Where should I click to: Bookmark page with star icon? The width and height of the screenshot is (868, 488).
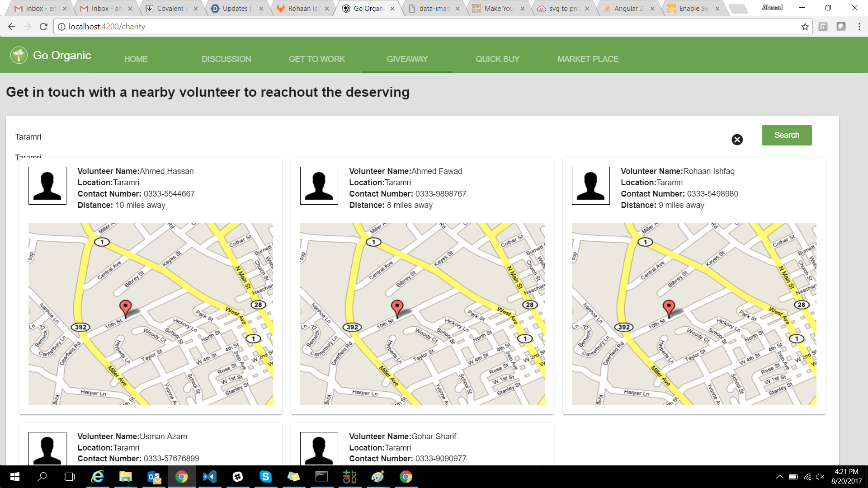point(805,27)
